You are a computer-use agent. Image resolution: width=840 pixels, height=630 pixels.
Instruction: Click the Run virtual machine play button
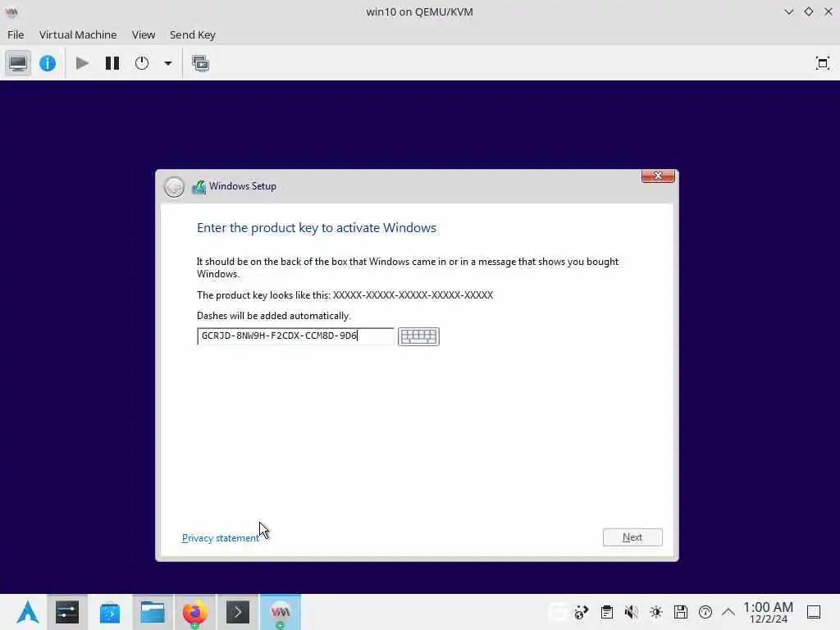coord(82,63)
